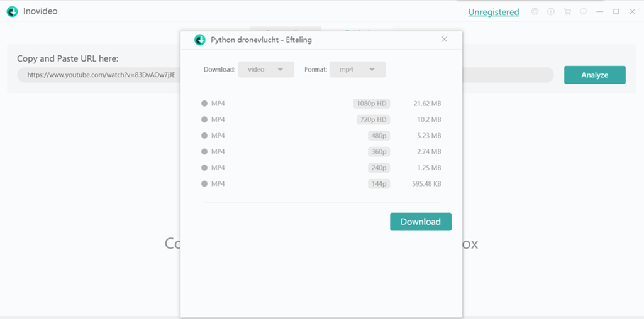Image resolution: width=644 pixels, height=319 pixels.
Task: Open the Format dropdown showing mp4
Action: click(x=358, y=69)
